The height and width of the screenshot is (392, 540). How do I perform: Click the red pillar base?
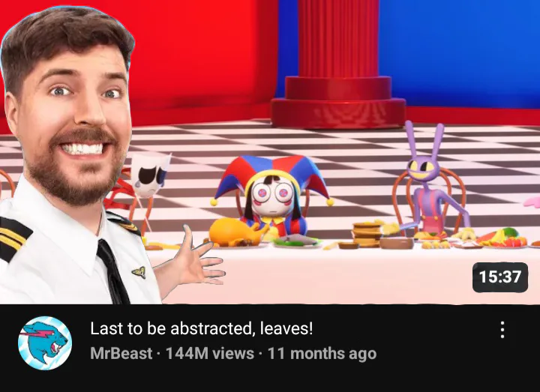coord(337,103)
